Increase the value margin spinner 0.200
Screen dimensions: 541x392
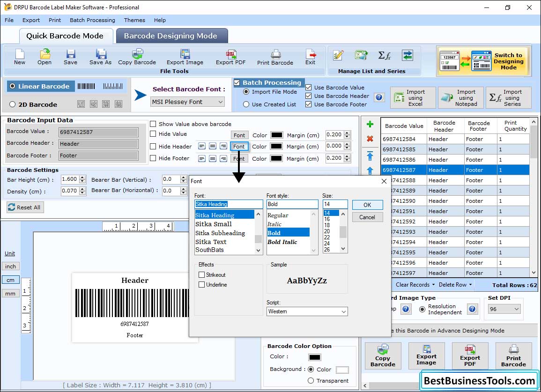[x=347, y=133]
